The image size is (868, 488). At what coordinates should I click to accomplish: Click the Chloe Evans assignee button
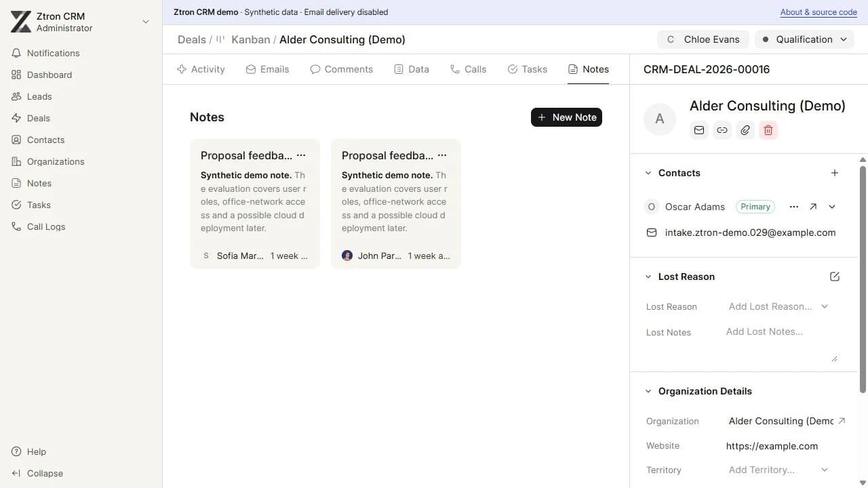click(703, 39)
